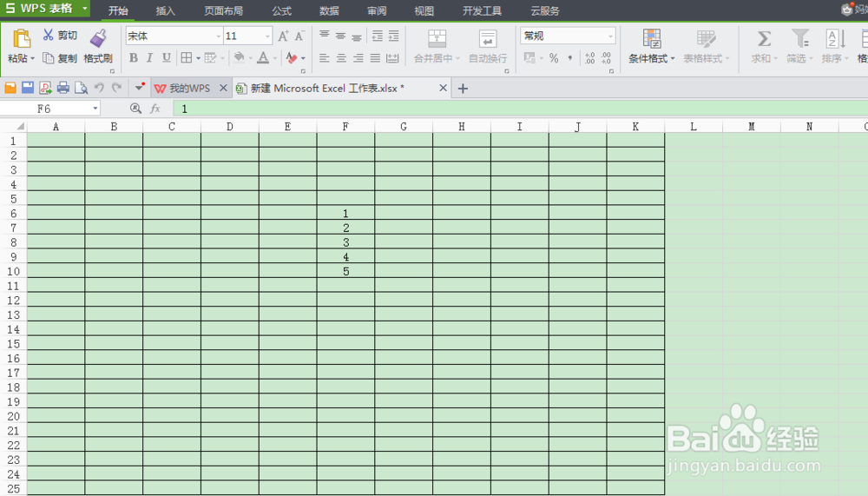Screen dimensions: 868x496
Task: Increase indent icon
Action: point(393,36)
